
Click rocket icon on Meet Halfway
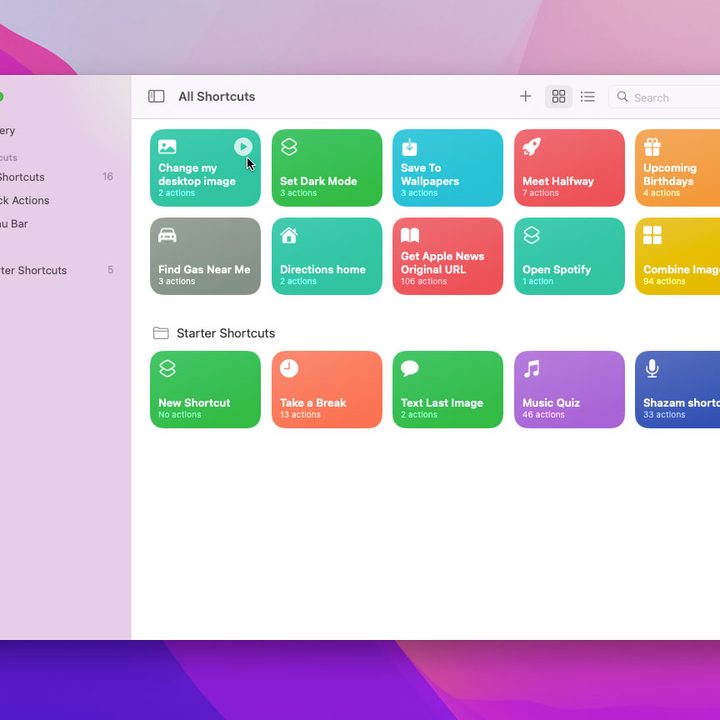tap(531, 147)
